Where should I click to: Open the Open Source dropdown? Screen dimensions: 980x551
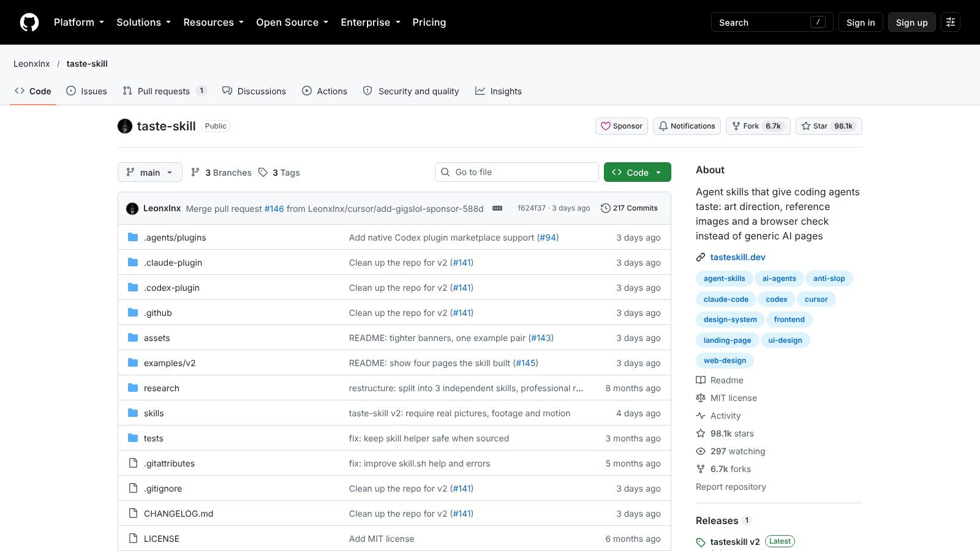tap(292, 22)
